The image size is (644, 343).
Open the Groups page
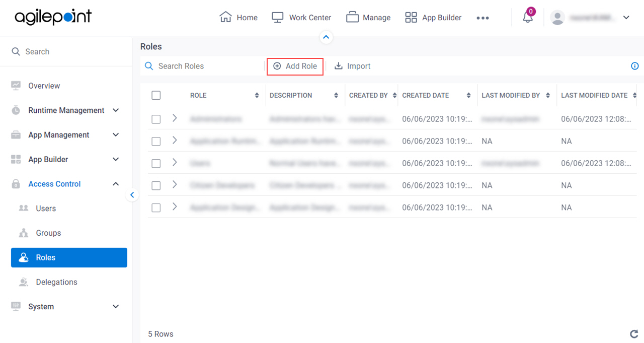tap(48, 233)
